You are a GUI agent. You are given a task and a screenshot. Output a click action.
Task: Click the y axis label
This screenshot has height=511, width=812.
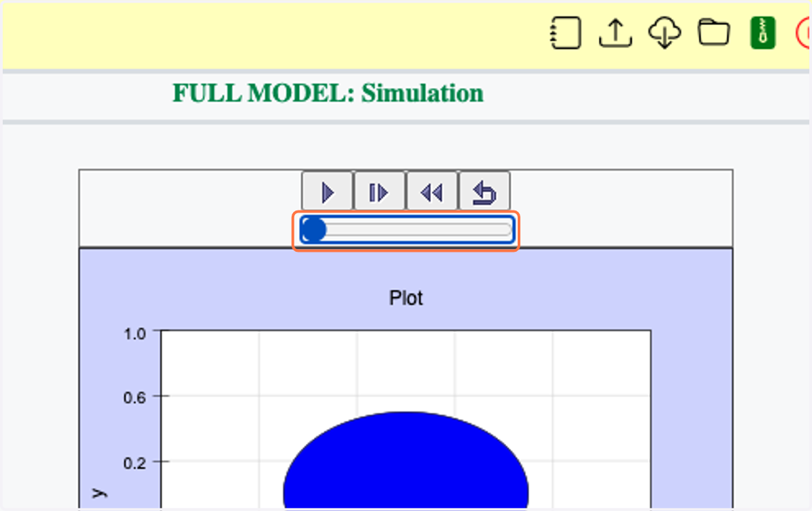(x=99, y=493)
